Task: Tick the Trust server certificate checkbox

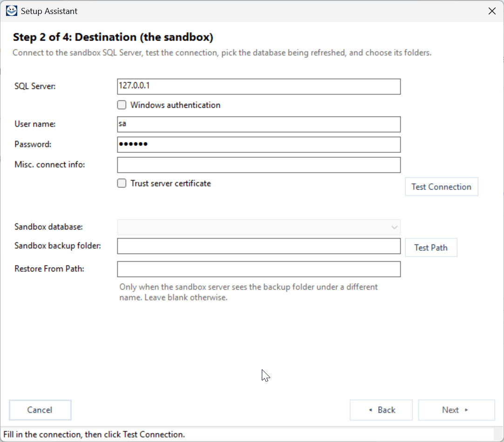Action: coord(122,183)
